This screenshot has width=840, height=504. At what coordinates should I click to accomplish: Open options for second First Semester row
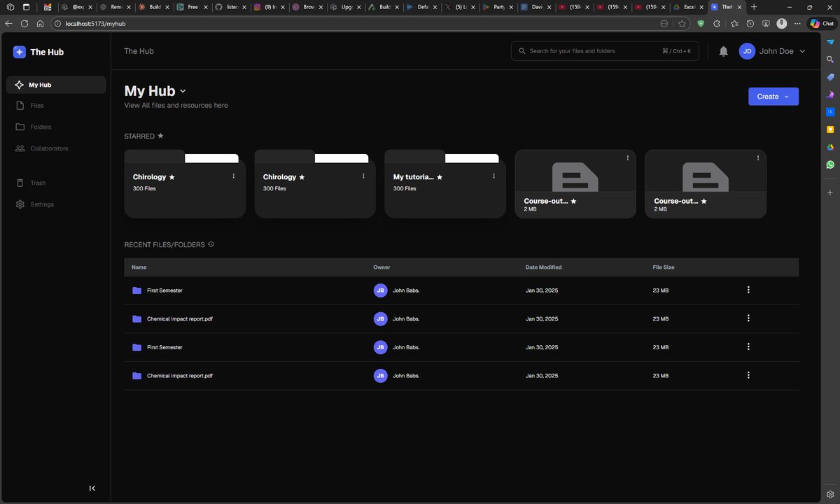tap(748, 346)
